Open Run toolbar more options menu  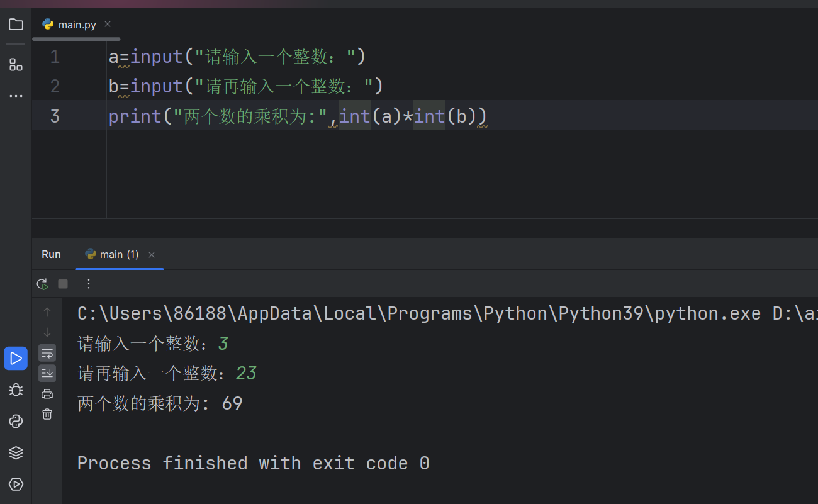(x=89, y=284)
